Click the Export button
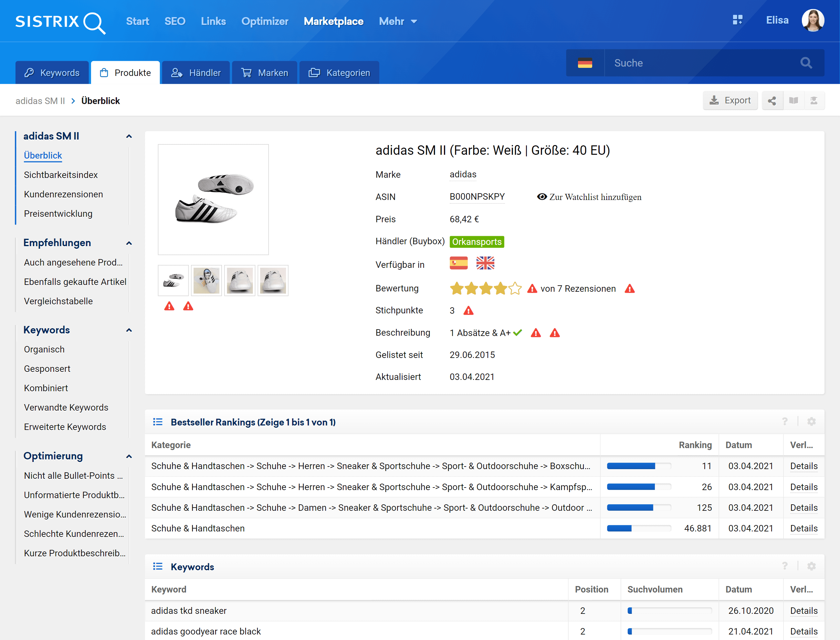 click(x=730, y=100)
